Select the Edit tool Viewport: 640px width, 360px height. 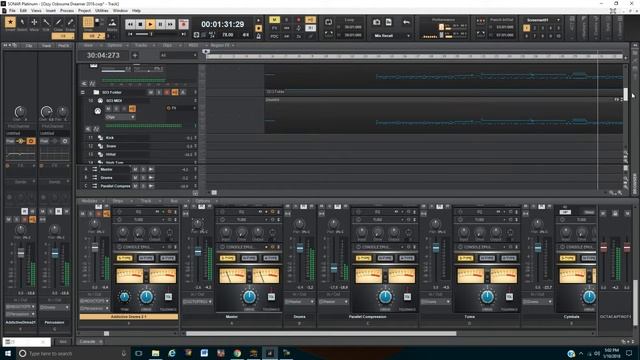tap(46, 22)
